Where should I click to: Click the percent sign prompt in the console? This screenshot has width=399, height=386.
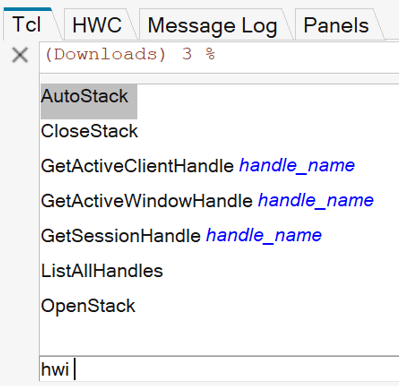pos(210,54)
